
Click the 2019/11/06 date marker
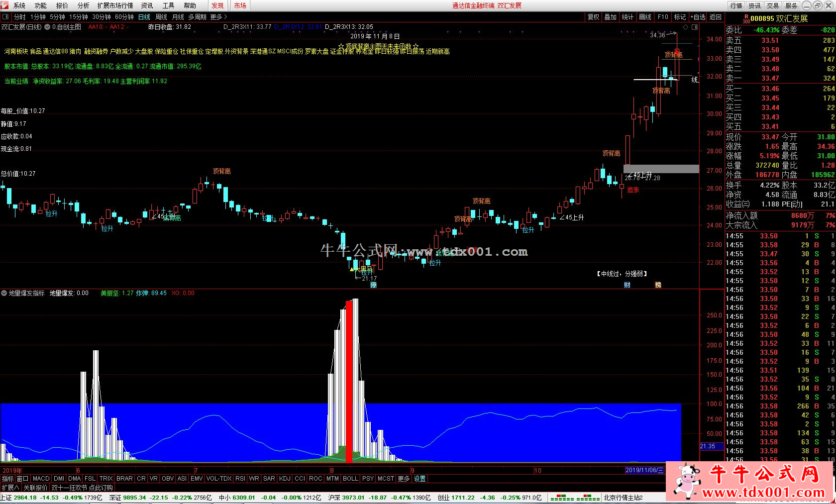(644, 470)
